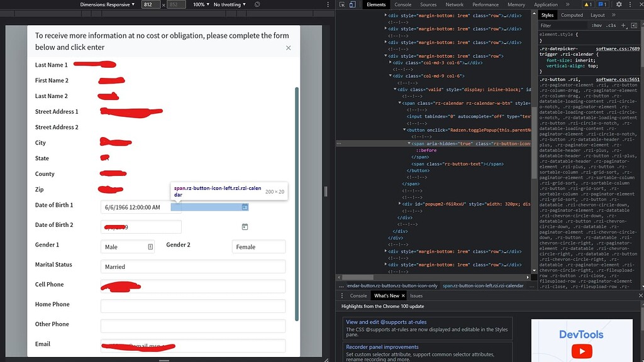644x362 pixels.
Task: Open the blue issues counter icon
Action: click(601, 4)
